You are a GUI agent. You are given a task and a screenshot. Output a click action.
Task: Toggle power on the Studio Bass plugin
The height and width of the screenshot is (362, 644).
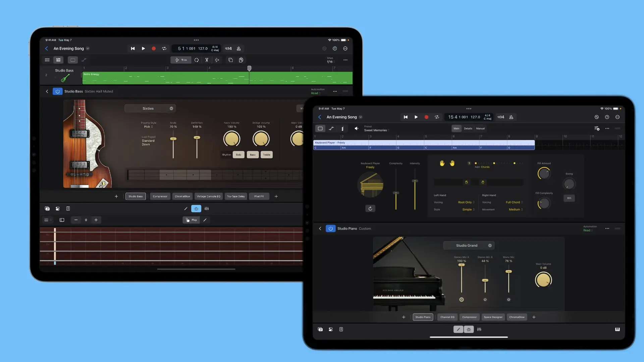pyautogui.click(x=57, y=91)
